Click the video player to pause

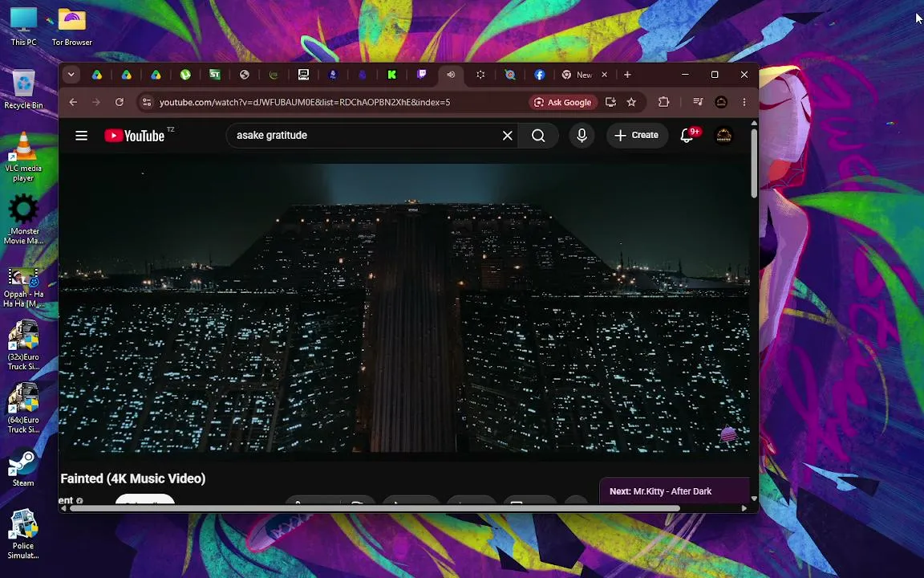tap(405, 307)
